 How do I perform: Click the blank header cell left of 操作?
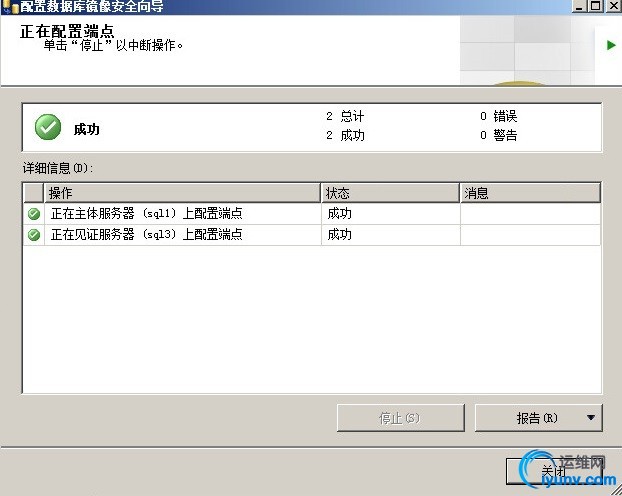click(34, 193)
